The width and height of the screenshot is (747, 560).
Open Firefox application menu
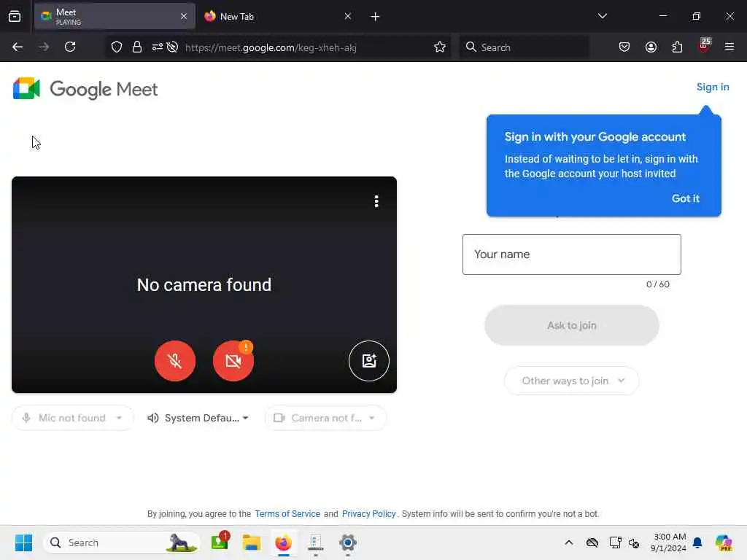pyautogui.click(x=729, y=47)
